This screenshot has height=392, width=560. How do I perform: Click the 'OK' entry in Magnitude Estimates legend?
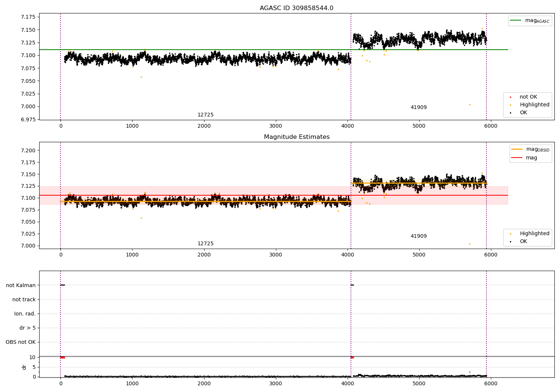(x=523, y=242)
